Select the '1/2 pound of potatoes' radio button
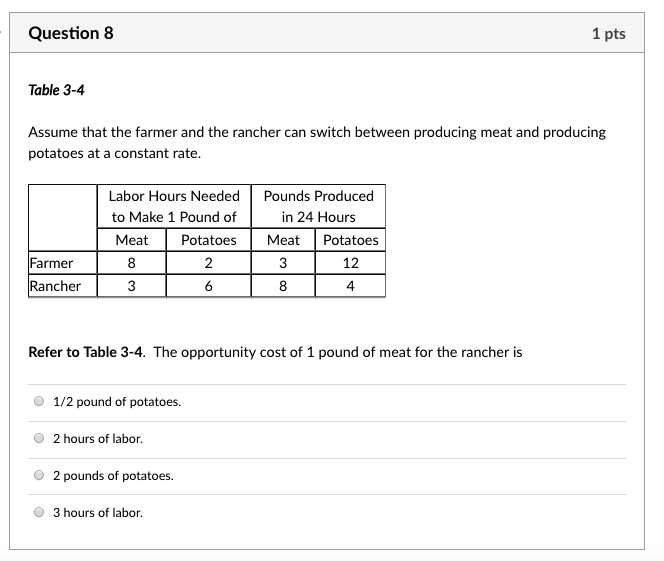 [x=39, y=401]
